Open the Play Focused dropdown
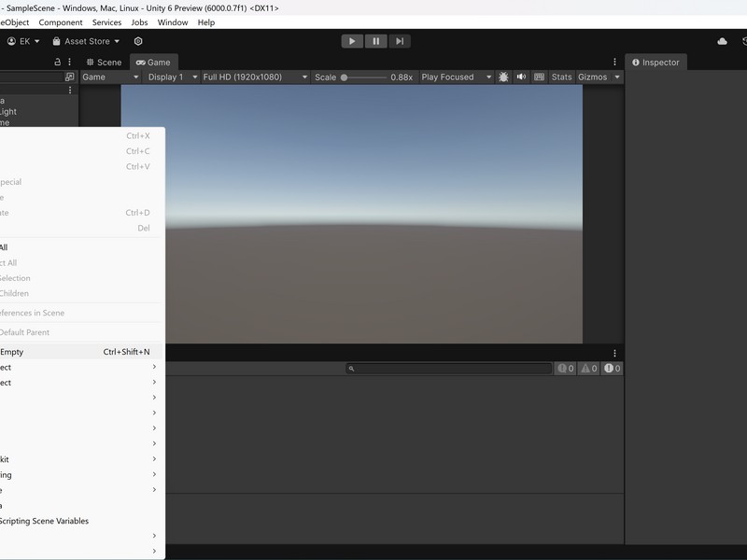This screenshot has height=560, width=747. 456,77
